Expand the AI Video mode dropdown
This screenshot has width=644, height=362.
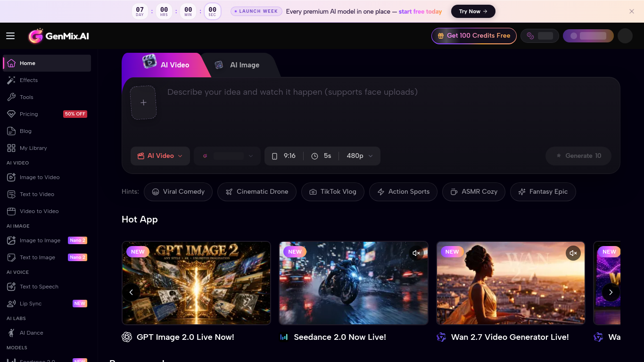click(x=160, y=156)
